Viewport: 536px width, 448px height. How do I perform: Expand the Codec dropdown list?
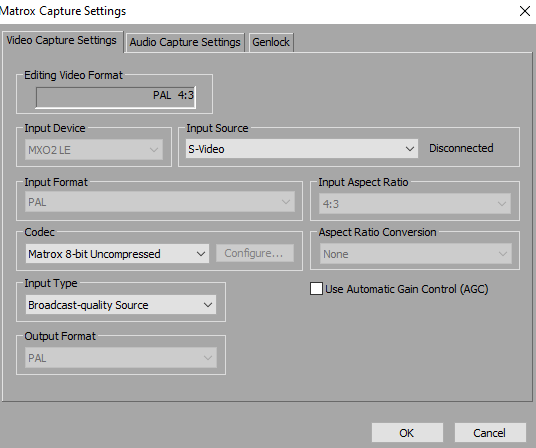[x=117, y=254]
